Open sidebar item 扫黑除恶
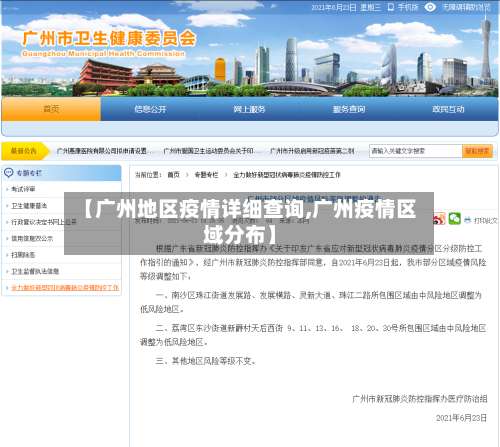500x447 pixels. click(23, 255)
